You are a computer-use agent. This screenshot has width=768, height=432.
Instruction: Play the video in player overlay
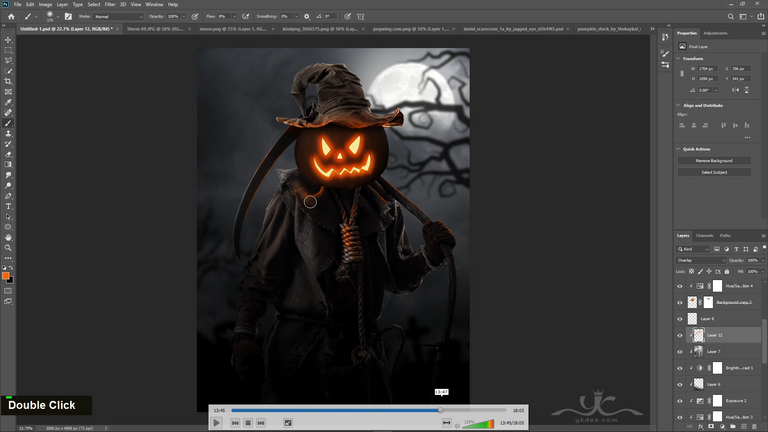[x=216, y=423]
